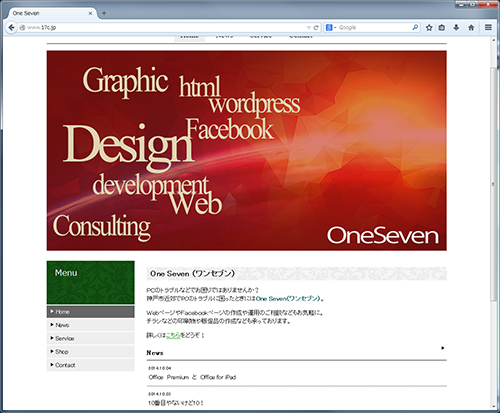
Task: Close the One Seven tab
Action: point(90,13)
